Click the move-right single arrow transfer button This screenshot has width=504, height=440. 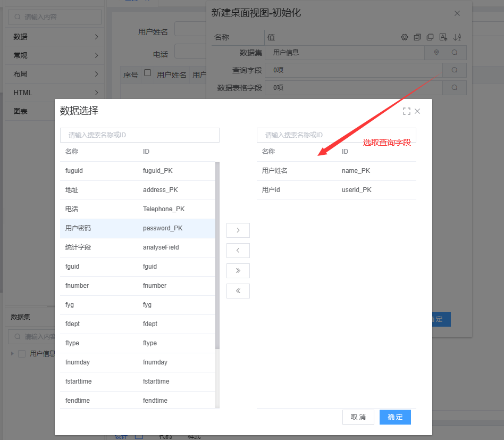pos(238,230)
